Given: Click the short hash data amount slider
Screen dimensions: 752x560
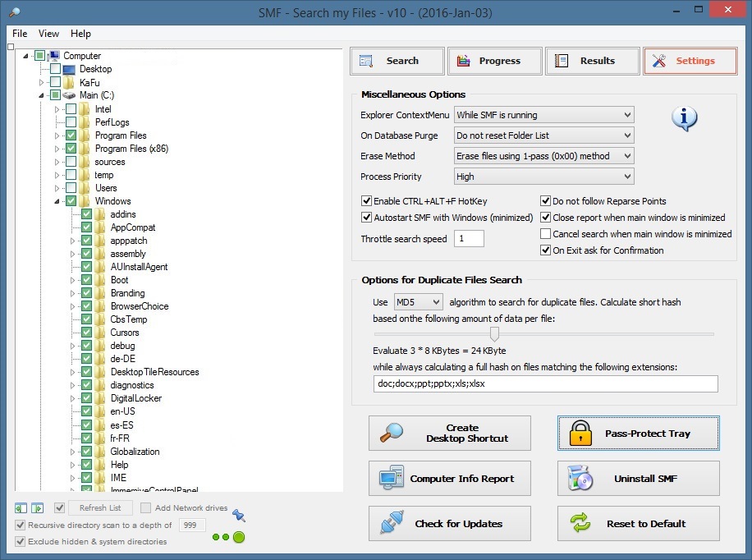Looking at the screenshot, I should point(494,333).
